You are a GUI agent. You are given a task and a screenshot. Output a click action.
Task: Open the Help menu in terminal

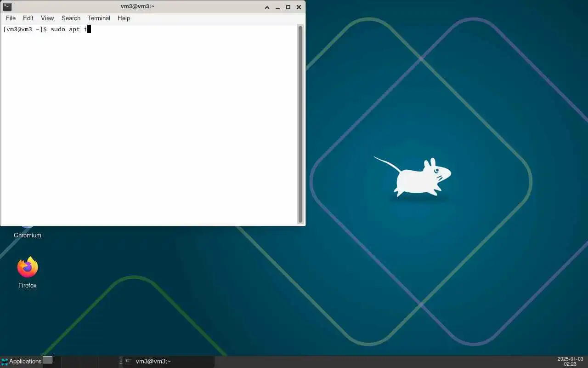tap(124, 18)
